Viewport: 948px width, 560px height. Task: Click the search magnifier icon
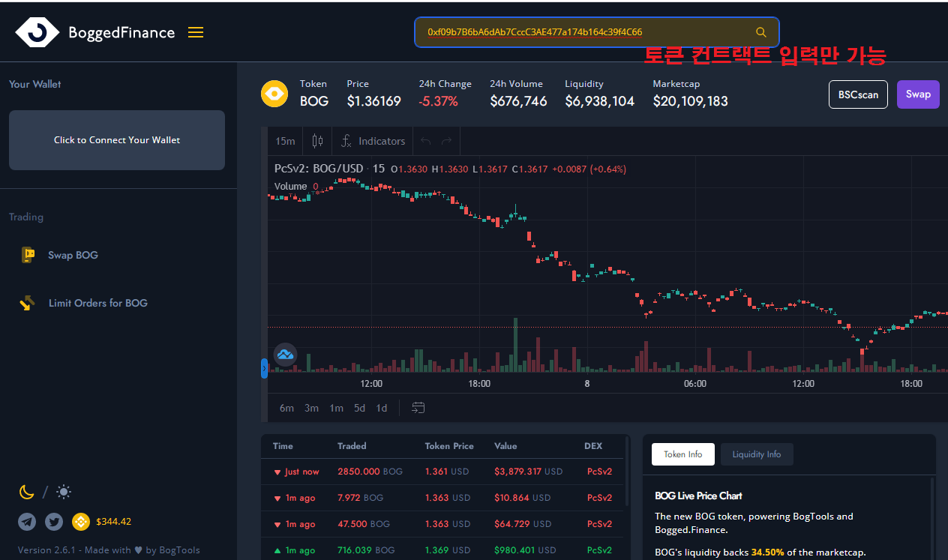761,32
